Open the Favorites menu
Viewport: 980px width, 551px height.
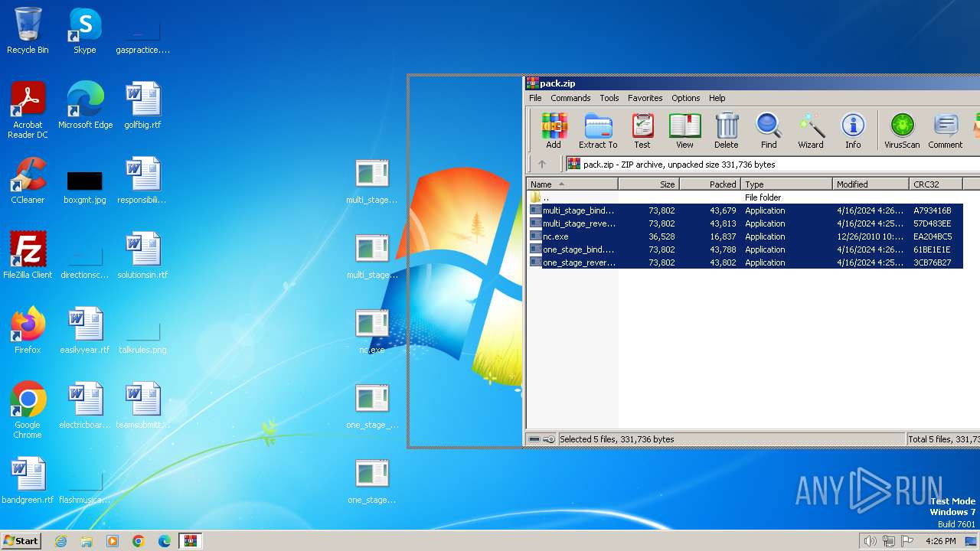point(645,98)
